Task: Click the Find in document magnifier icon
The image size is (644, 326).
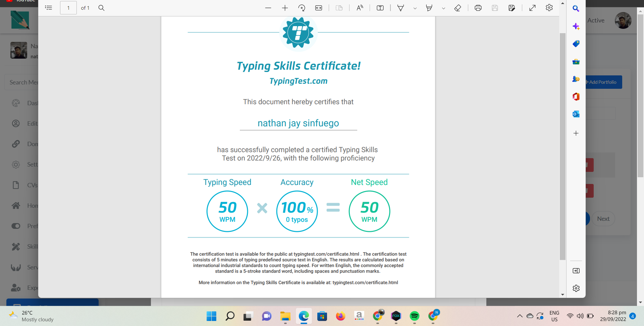Action: click(101, 8)
